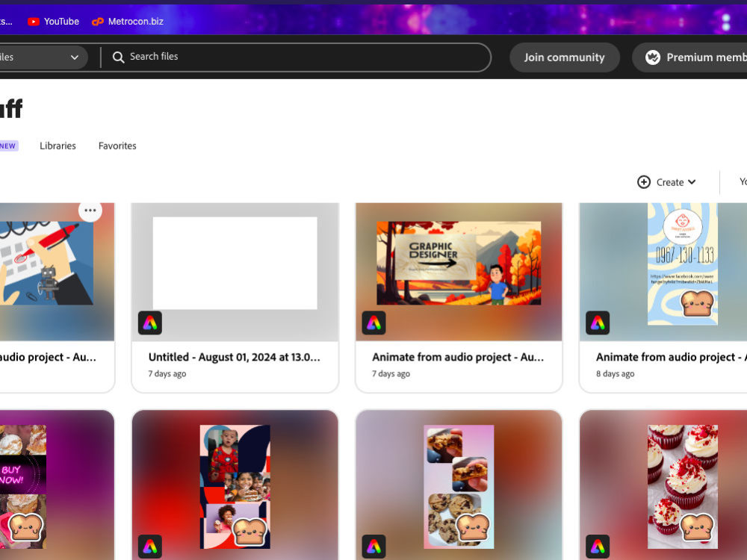The image size is (747, 560).
Task: Click the magnifier search icon
Action: tap(118, 57)
